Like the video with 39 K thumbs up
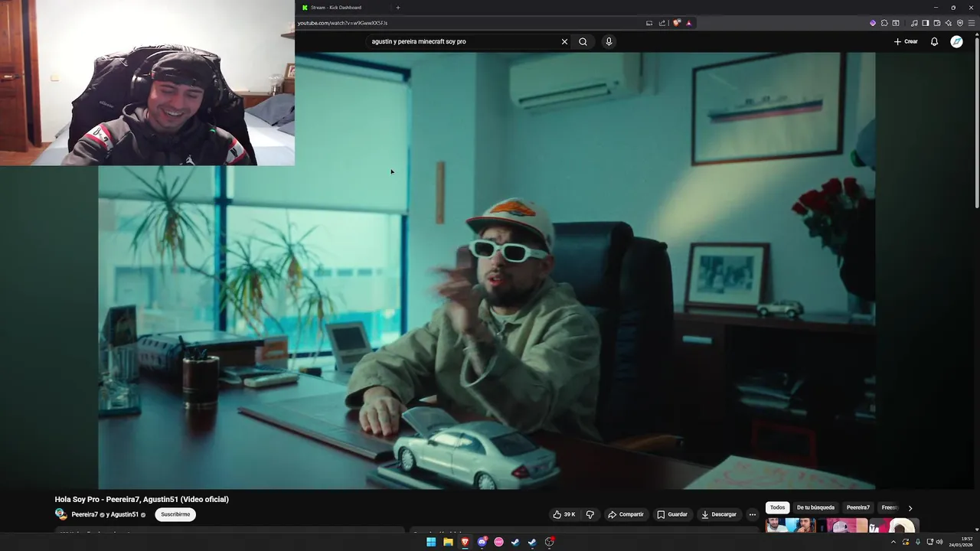This screenshot has width=980, height=551. coord(564,514)
